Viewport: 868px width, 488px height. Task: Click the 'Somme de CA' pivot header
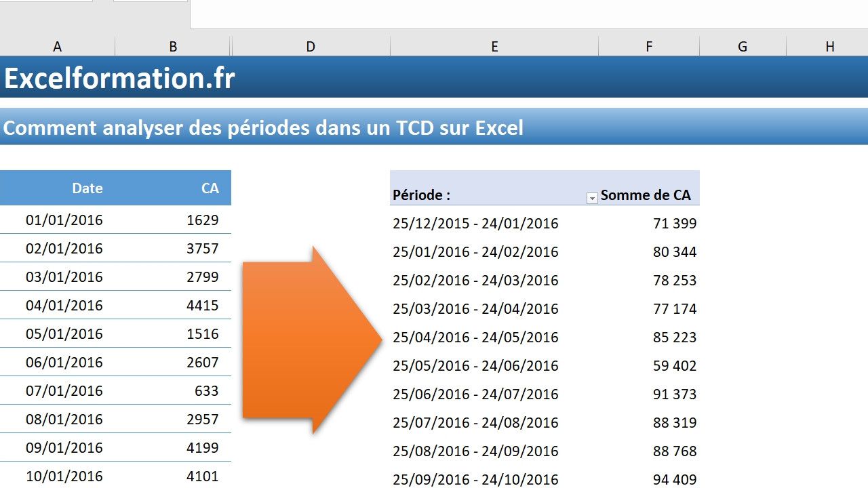[646, 195]
